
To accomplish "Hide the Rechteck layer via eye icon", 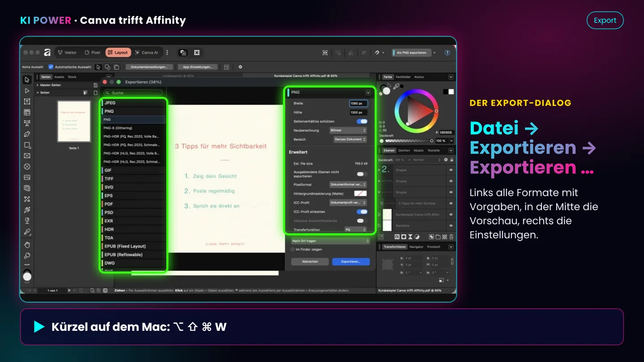I will pyautogui.click(x=451, y=226).
